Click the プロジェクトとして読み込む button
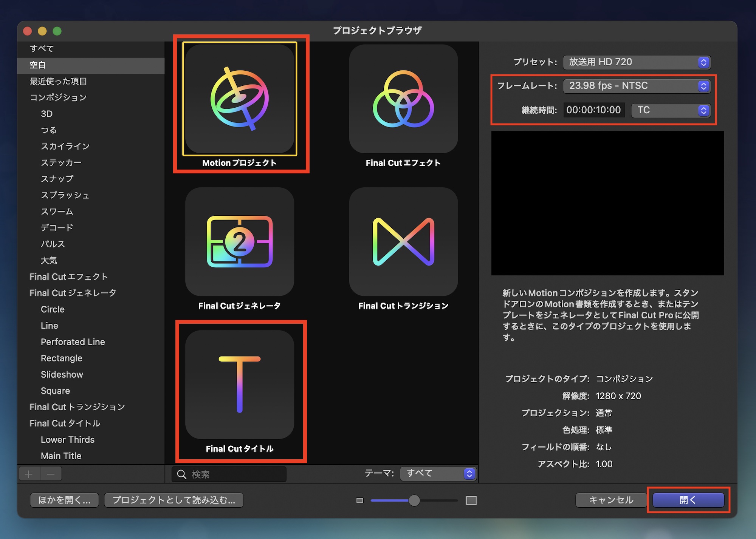 [x=174, y=500]
